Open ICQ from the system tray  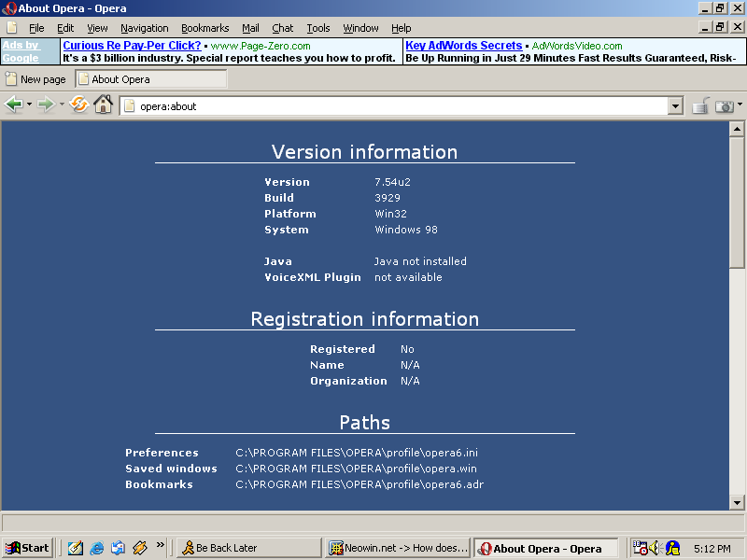tap(672, 548)
